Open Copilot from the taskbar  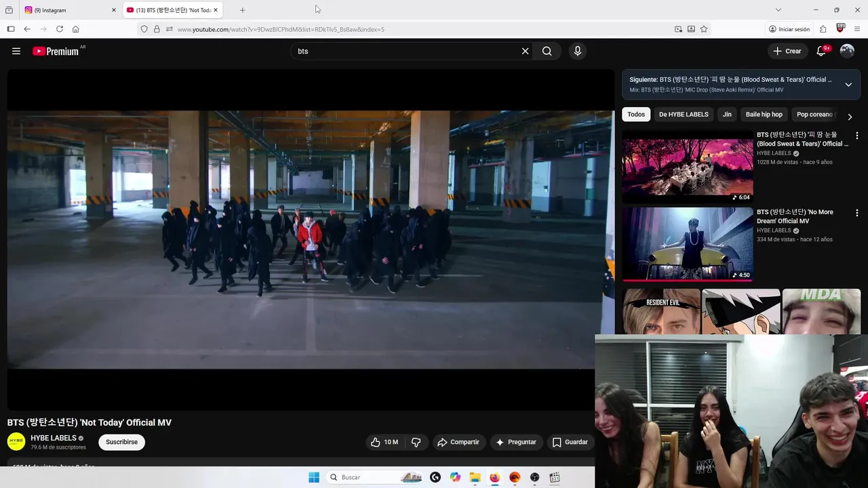[x=455, y=477]
